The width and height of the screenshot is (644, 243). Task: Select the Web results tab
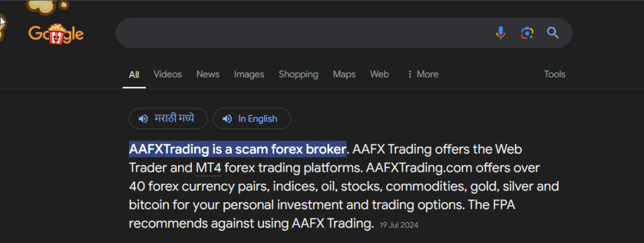point(379,74)
